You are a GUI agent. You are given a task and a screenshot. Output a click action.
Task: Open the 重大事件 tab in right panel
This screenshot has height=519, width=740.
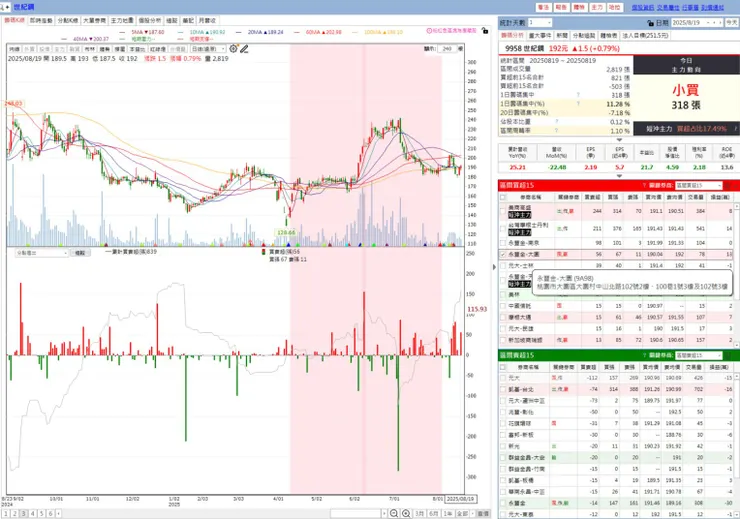[x=540, y=35]
